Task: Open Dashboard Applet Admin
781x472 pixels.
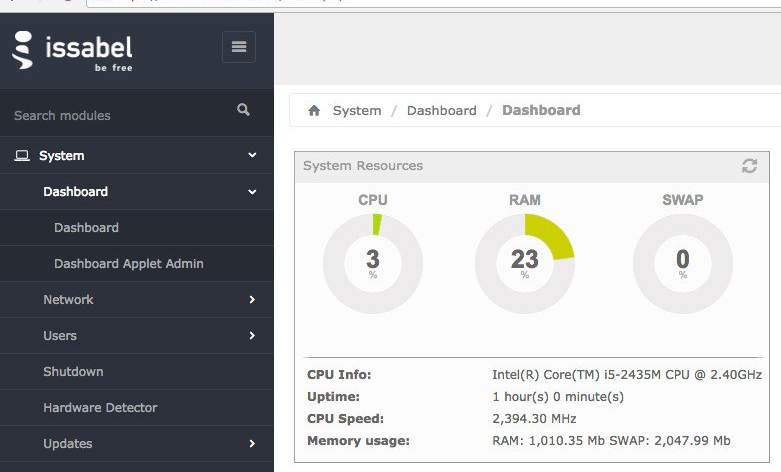Action: tap(128, 264)
